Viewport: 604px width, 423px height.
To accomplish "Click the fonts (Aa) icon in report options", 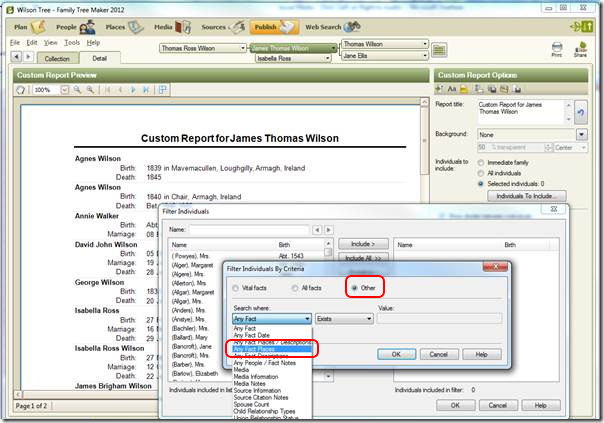I will pyautogui.click(x=449, y=89).
